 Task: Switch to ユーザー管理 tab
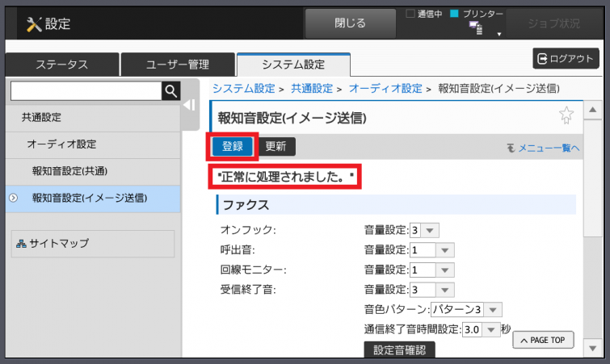[x=177, y=65]
